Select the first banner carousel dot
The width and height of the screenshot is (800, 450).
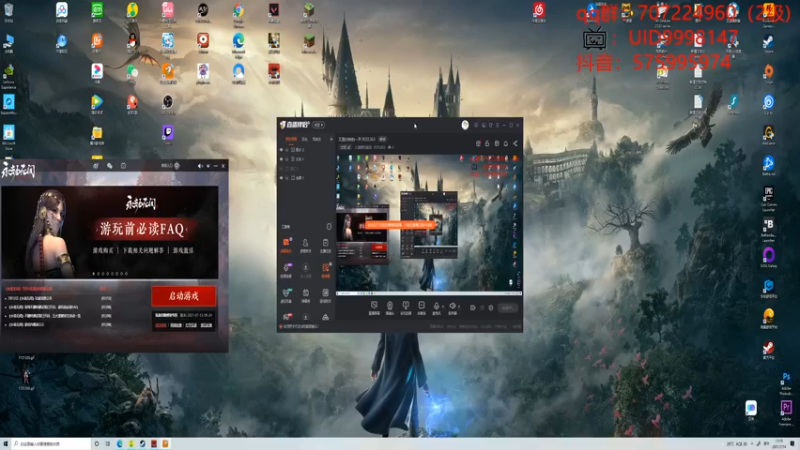(x=93, y=274)
